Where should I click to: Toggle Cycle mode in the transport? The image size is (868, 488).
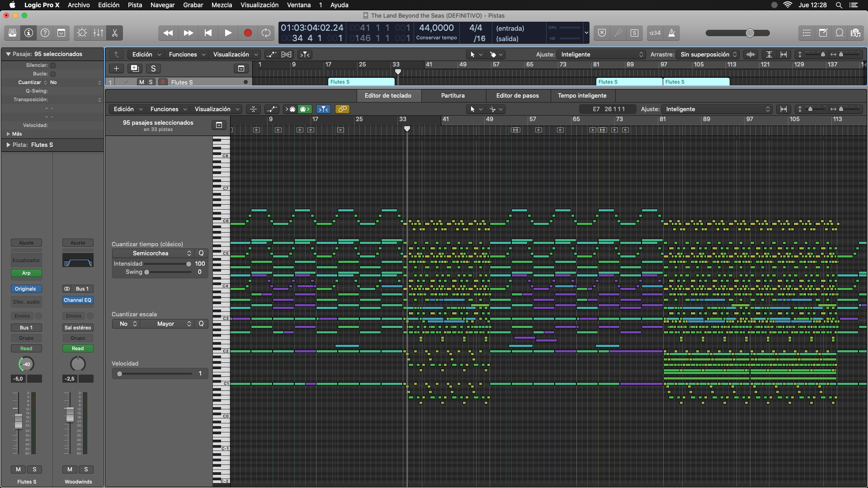[x=266, y=33]
